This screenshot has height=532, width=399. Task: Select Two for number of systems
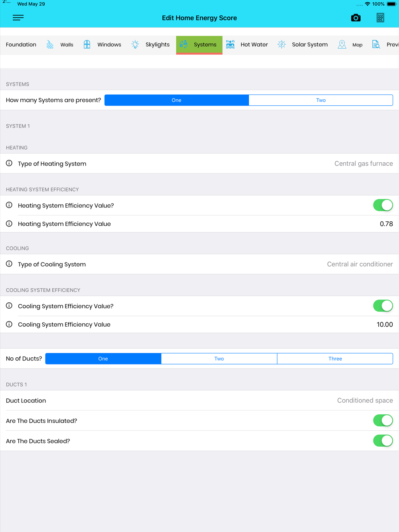coord(321,100)
